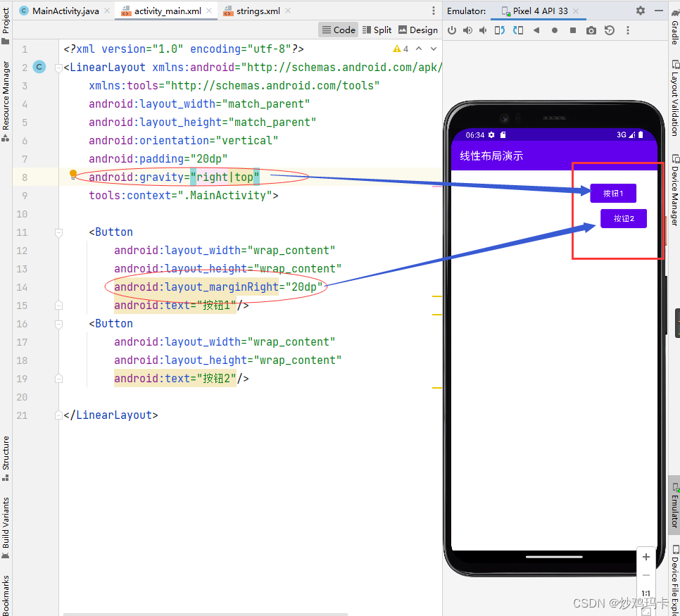680x616 pixels.
Task: Click fold end marker on line 15
Action: point(59,306)
